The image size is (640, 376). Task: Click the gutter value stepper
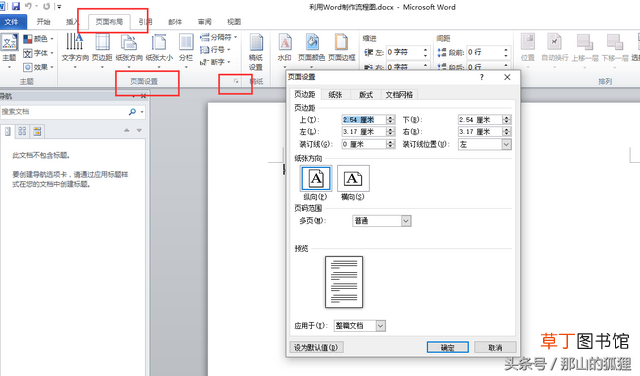(x=391, y=144)
